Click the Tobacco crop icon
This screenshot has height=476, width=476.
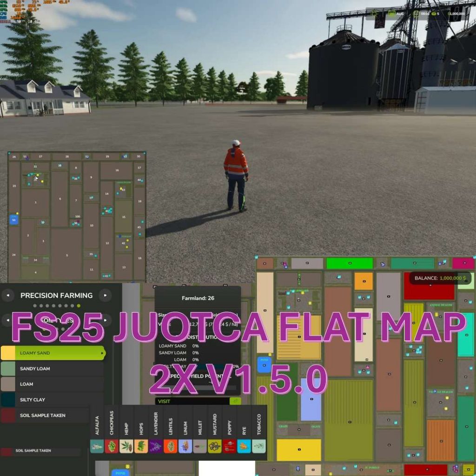259,446
